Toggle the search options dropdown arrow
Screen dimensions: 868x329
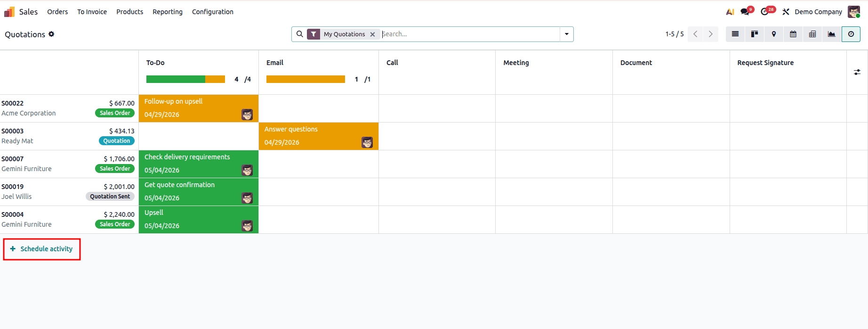pyautogui.click(x=567, y=34)
